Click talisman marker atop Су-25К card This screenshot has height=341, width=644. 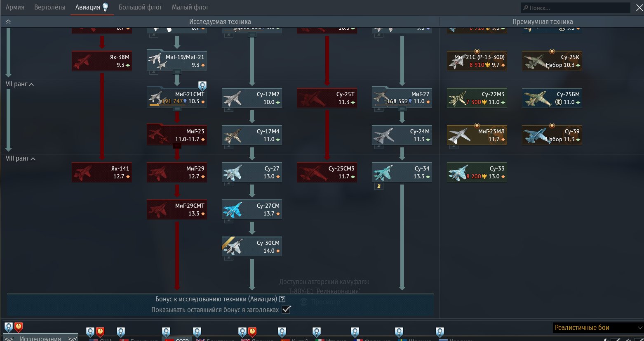click(552, 51)
